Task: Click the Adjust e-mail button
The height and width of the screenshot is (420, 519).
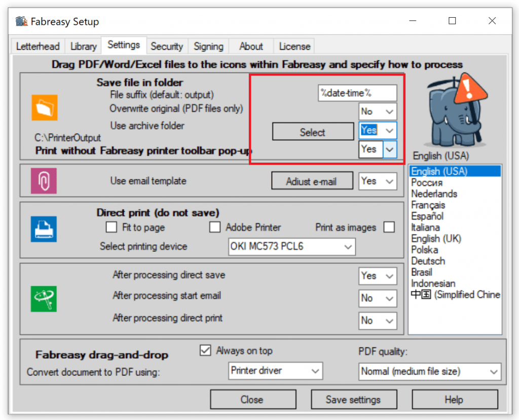Action: pos(311,181)
